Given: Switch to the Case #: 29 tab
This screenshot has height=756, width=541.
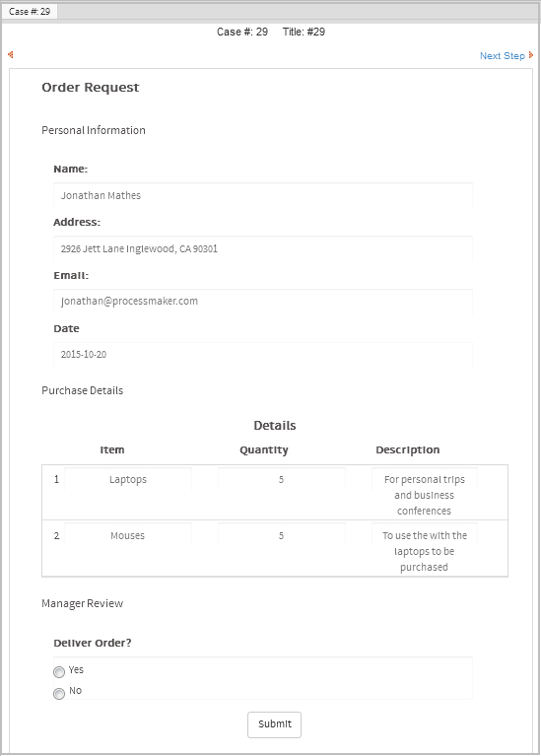Looking at the screenshot, I should 30,12.
